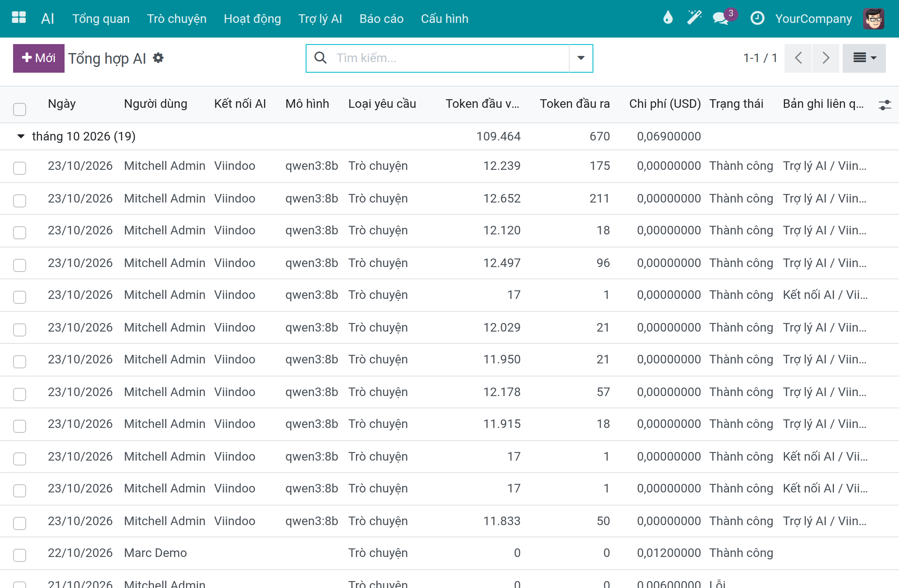Click the search magnifier icon
The height and width of the screenshot is (588, 899).
(x=320, y=58)
